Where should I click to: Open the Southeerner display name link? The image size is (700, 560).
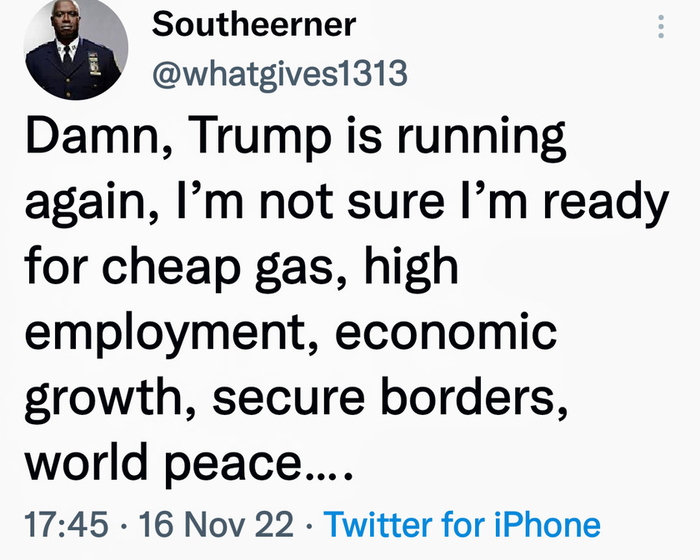click(x=253, y=27)
